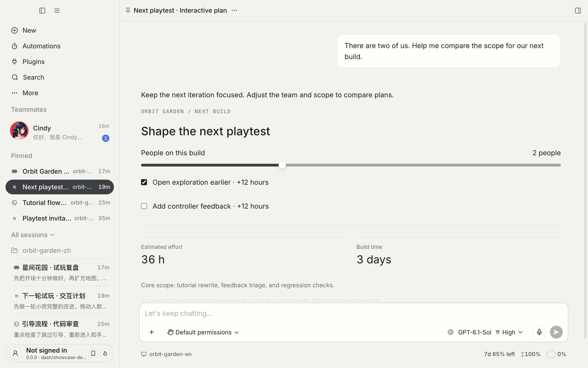The width and height of the screenshot is (588, 368).
Task: Select pinned Tutorial flow session
Action: point(59,202)
